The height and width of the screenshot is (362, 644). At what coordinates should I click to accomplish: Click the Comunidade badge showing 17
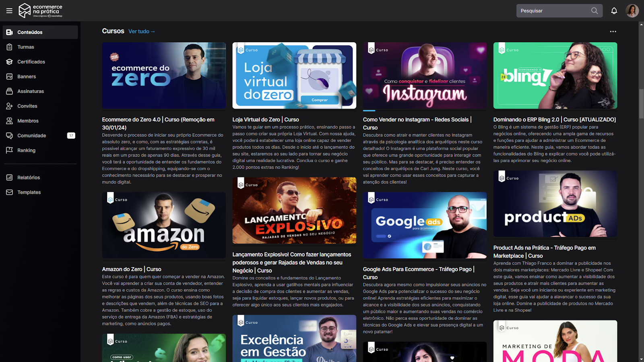[x=71, y=136]
